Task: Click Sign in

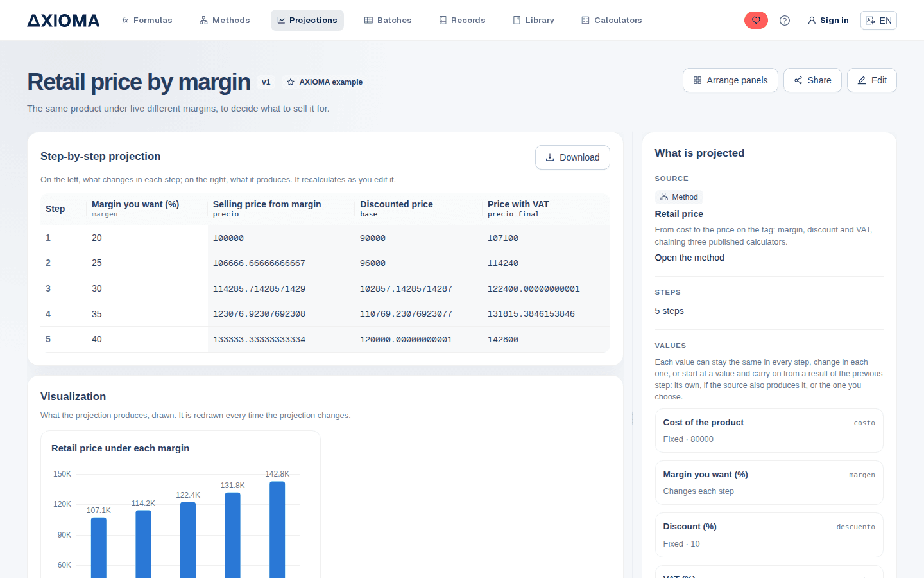Action: click(828, 21)
